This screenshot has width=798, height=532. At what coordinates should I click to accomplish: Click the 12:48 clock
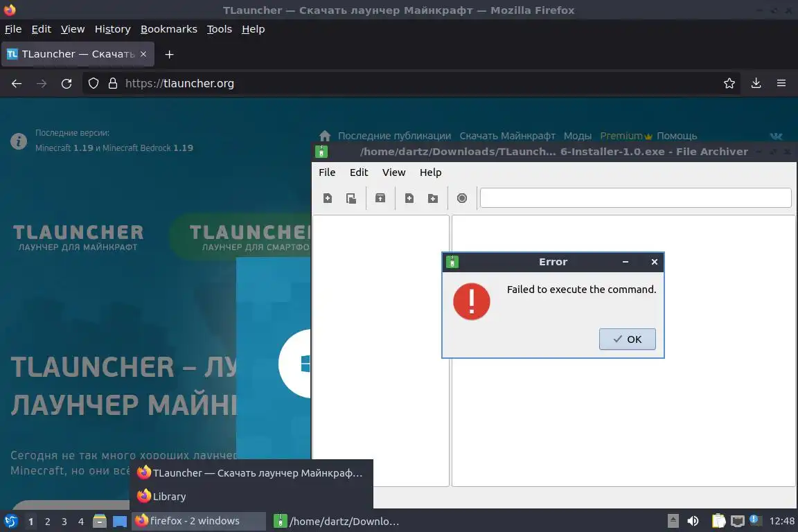click(x=781, y=521)
